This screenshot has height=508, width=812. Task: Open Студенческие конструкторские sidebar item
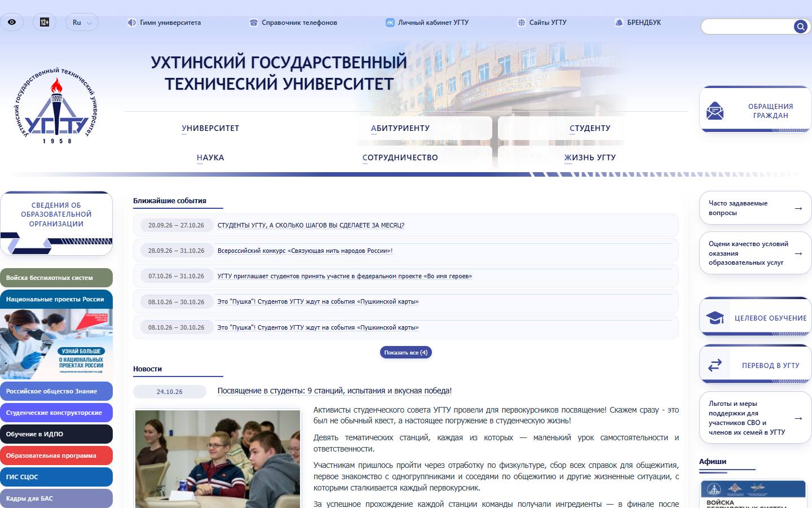pos(56,413)
